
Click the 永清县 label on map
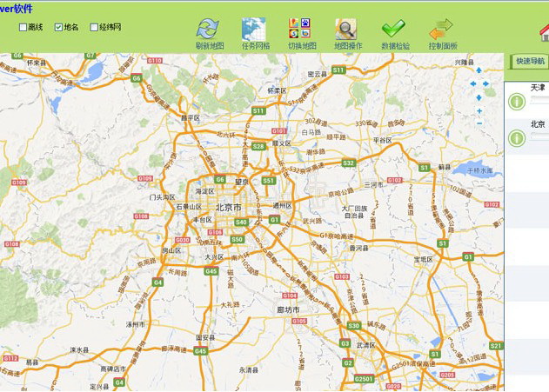tap(249, 369)
